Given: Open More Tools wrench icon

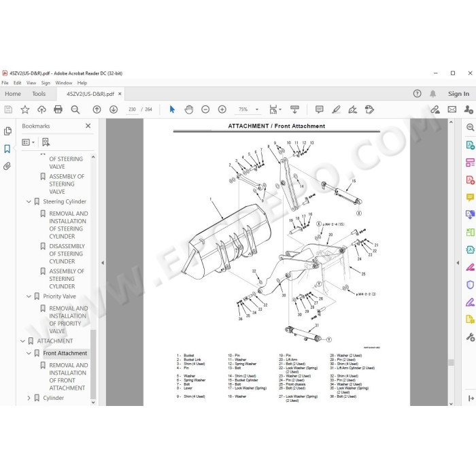Looking at the screenshot, I should [470, 337].
